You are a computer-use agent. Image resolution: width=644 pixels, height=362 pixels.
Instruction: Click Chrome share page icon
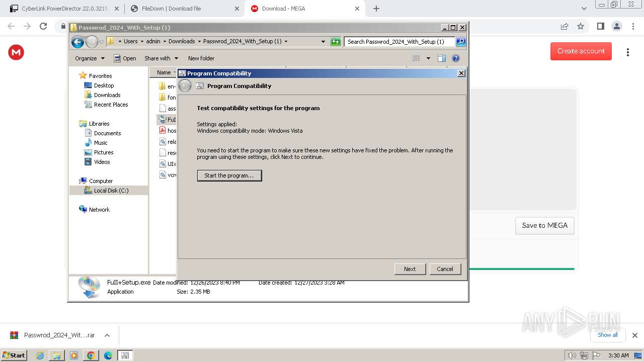click(565, 26)
